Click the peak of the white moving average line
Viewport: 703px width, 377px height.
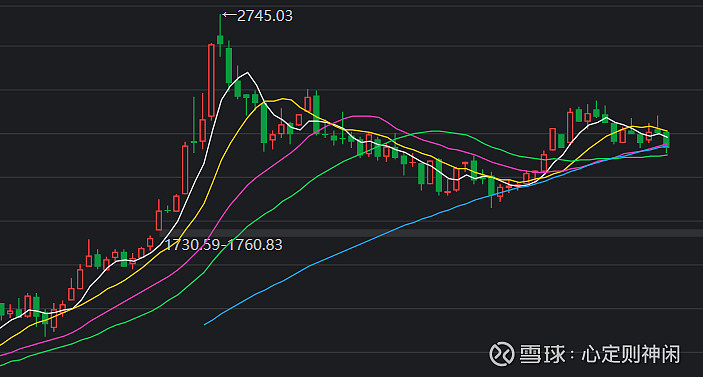[x=247, y=73]
